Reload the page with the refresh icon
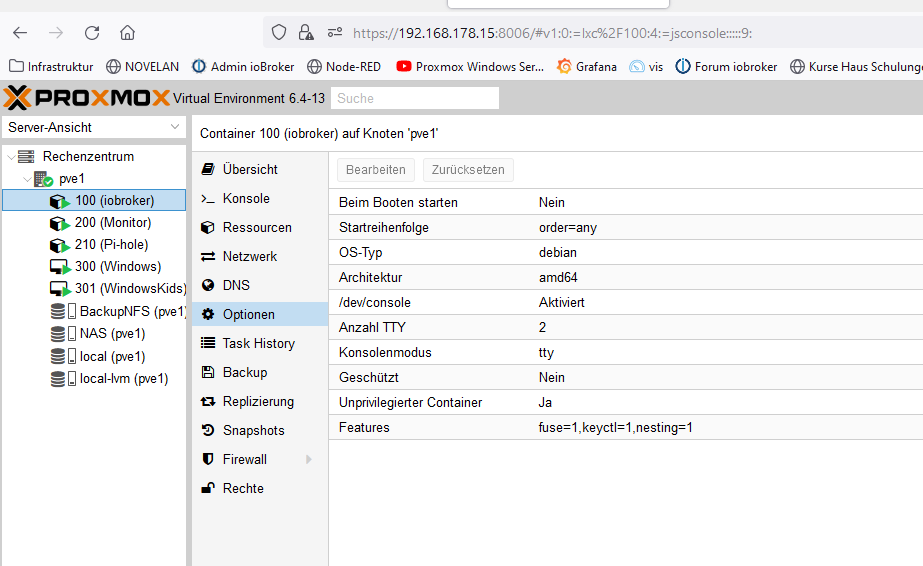923x566 pixels. (92, 33)
